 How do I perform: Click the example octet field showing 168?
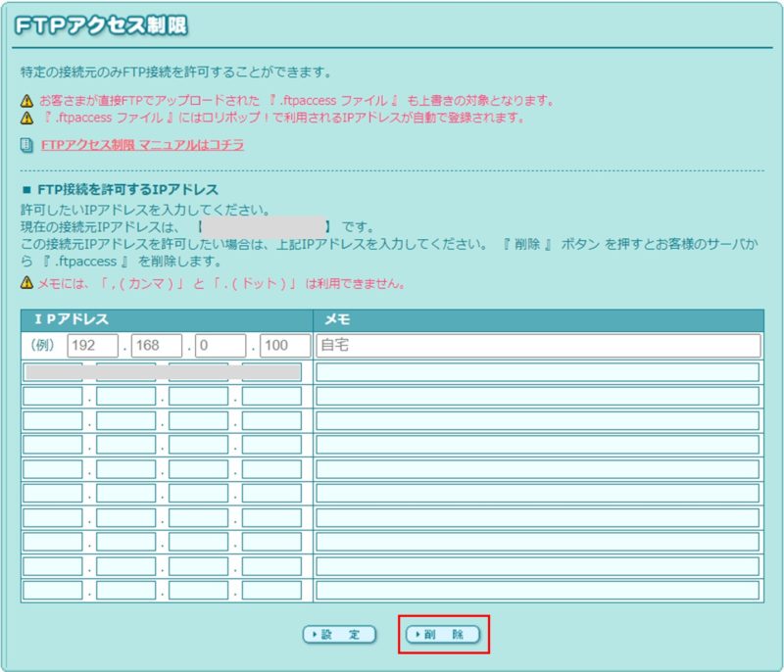pos(157,346)
